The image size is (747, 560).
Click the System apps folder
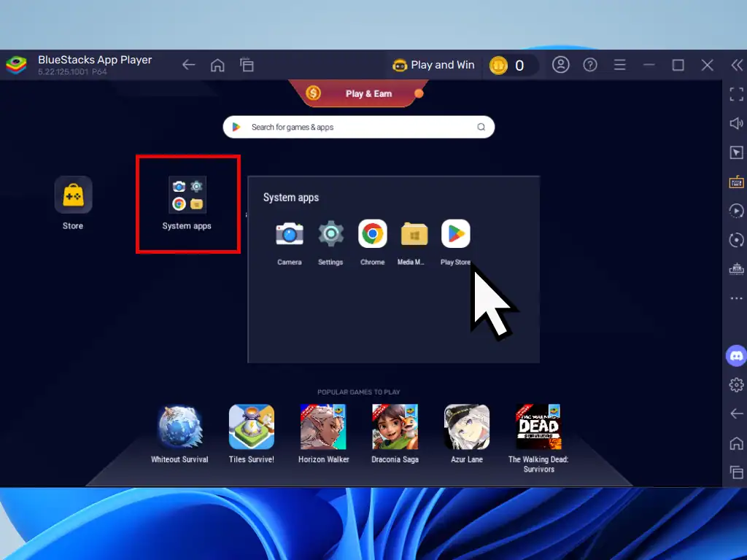tap(187, 195)
